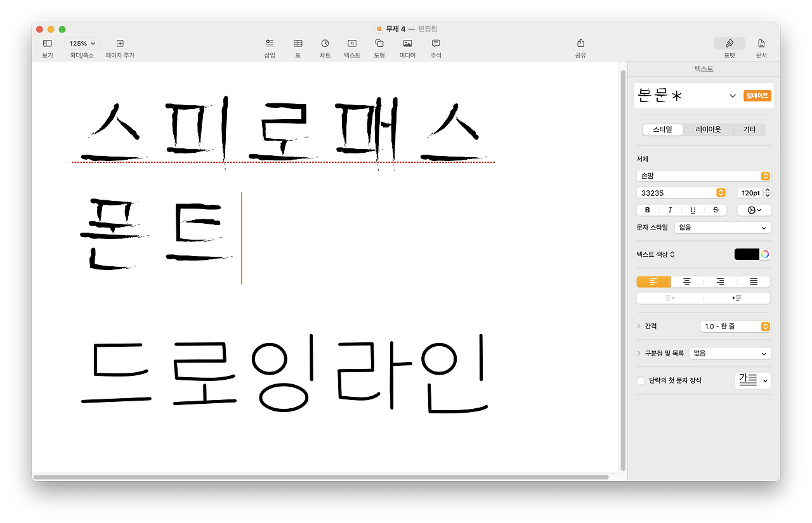812x523 pixels.
Task: Click the 서체 section label
Action: tap(643, 159)
